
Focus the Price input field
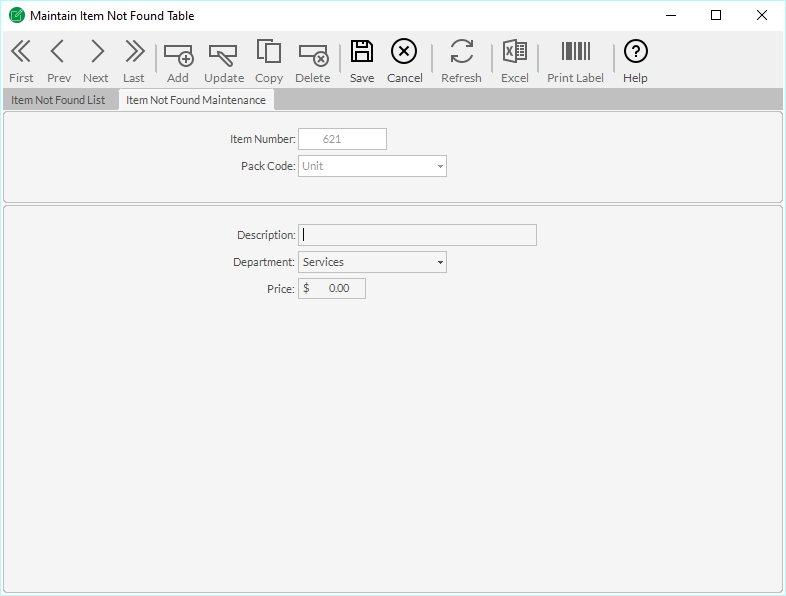pos(332,288)
